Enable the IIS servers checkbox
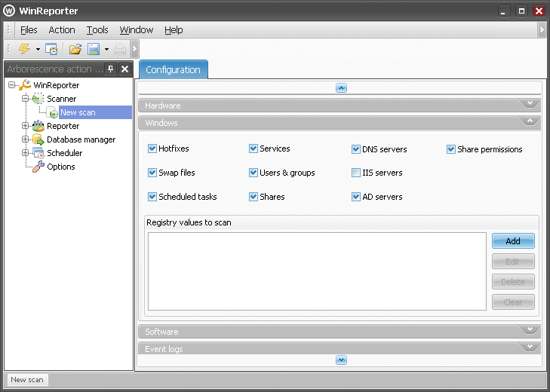 tap(355, 173)
